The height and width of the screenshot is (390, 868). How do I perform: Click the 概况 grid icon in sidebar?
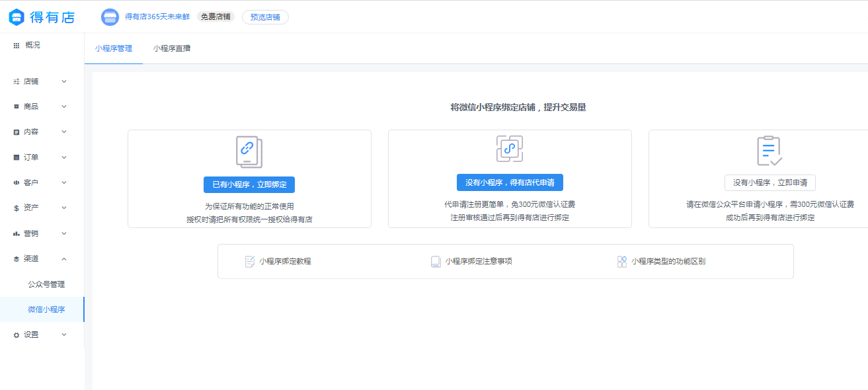click(17, 46)
